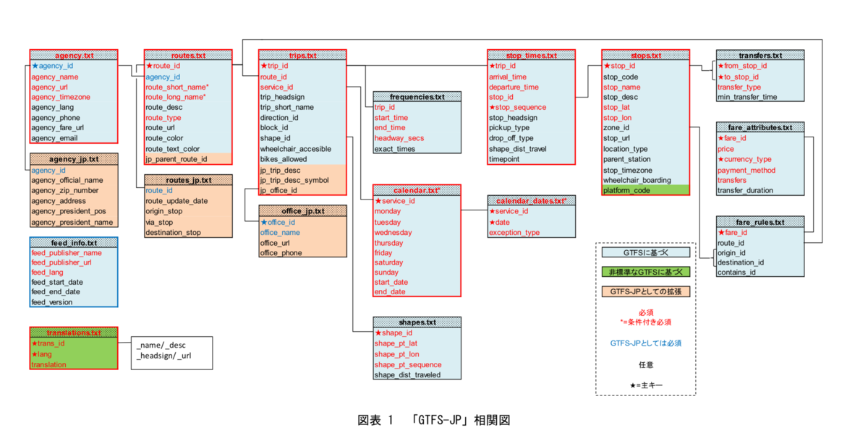Click the routes.txt table header
This screenshot has width=868, height=446.
188,55
